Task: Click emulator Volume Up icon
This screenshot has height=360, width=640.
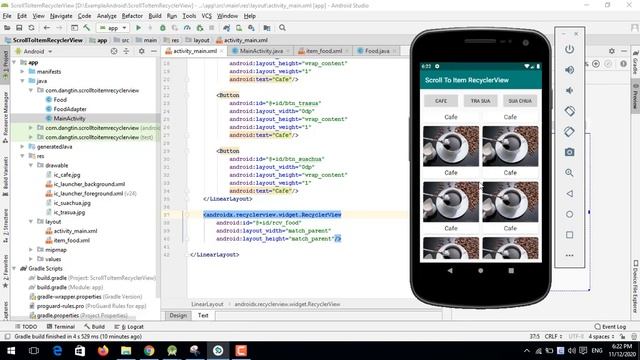Action: click(569, 70)
